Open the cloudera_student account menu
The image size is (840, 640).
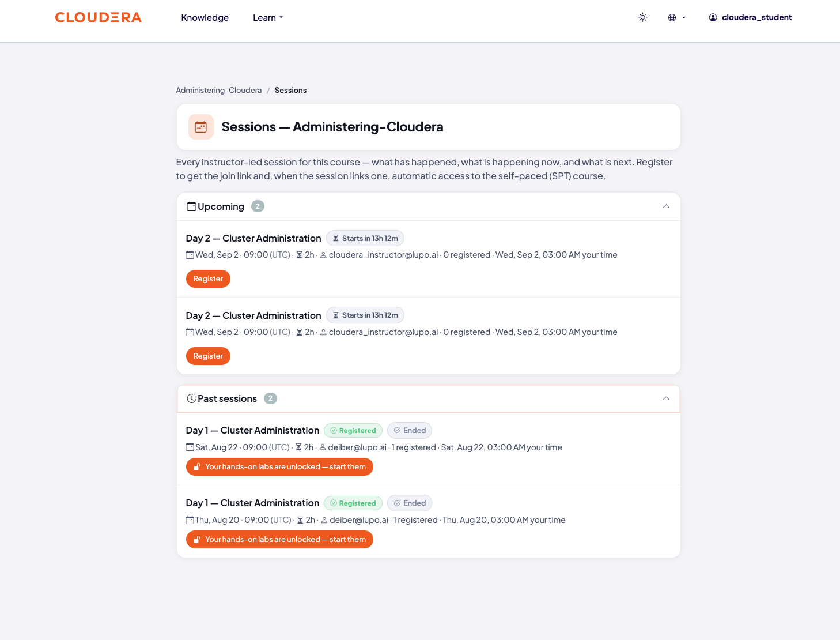pyautogui.click(x=750, y=17)
